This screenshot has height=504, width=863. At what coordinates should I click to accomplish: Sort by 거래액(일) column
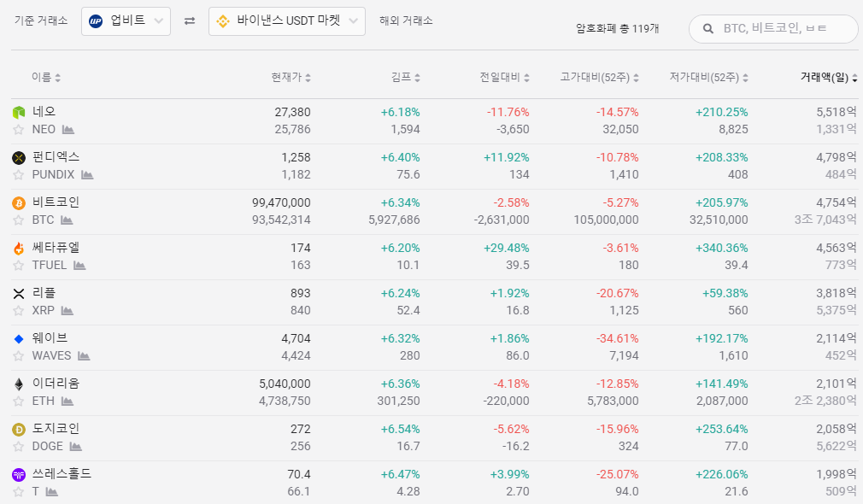point(828,78)
